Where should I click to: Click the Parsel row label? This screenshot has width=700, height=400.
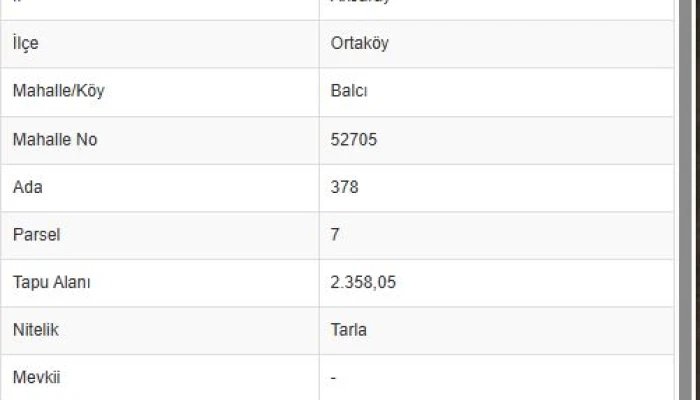point(36,235)
